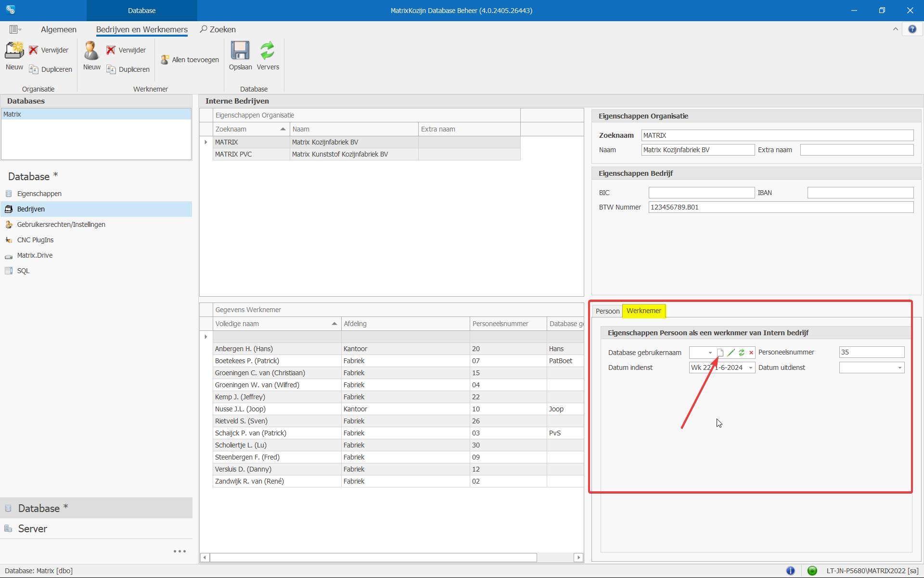Open the application menu icon in ribbon
Viewport: 924px width, 578px height.
(x=15, y=29)
